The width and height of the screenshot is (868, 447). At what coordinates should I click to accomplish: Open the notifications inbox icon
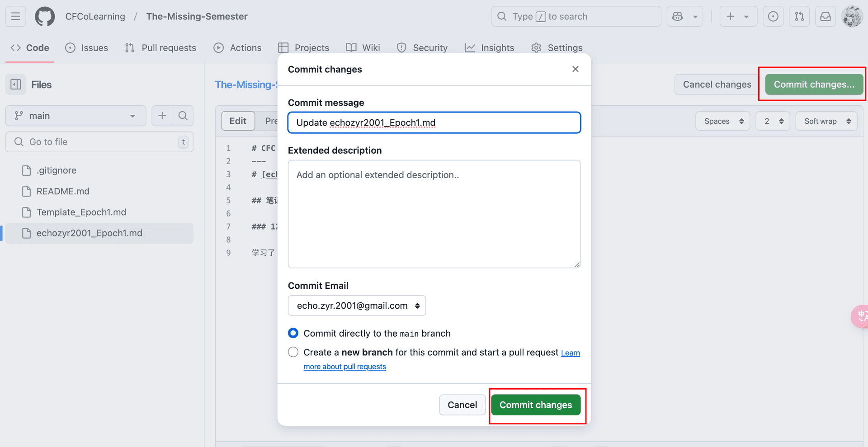826,17
